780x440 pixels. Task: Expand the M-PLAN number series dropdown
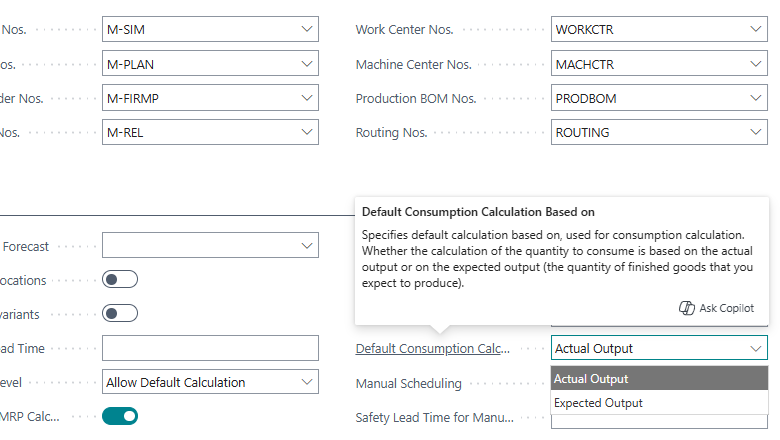tap(306, 64)
